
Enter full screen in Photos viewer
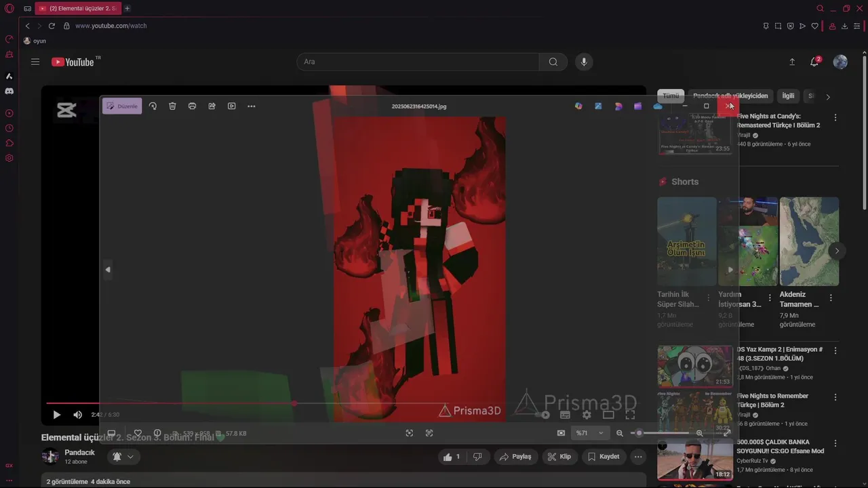click(727, 433)
